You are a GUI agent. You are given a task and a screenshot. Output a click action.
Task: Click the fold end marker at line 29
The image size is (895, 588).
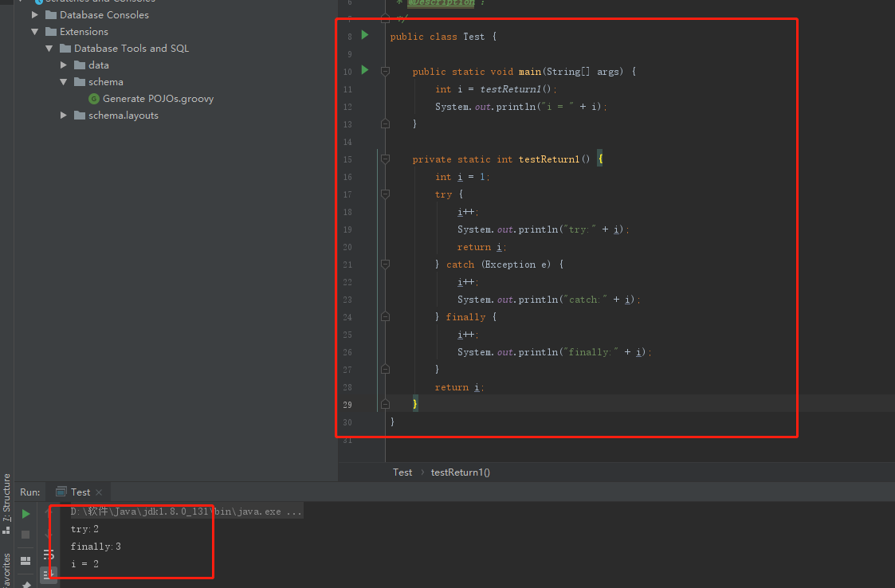click(x=385, y=404)
